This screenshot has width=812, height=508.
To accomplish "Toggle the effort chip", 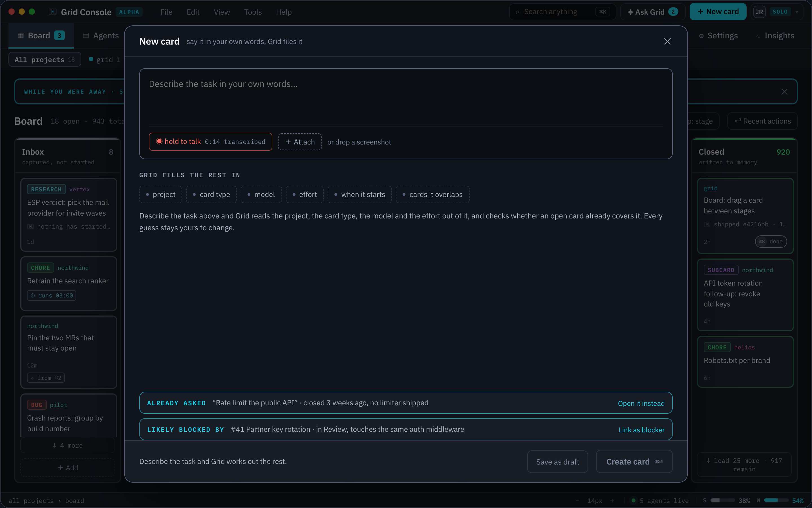I will coord(305,194).
